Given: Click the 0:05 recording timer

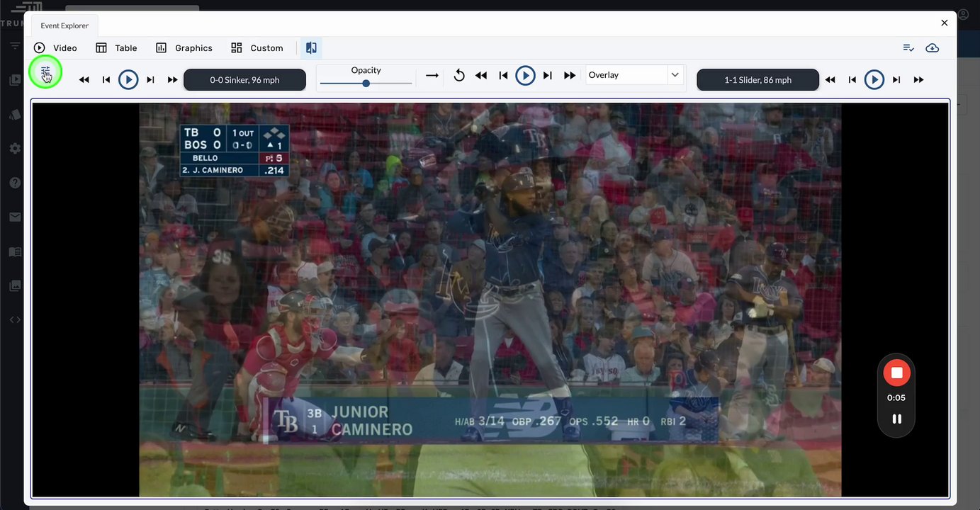Looking at the screenshot, I should point(896,397).
